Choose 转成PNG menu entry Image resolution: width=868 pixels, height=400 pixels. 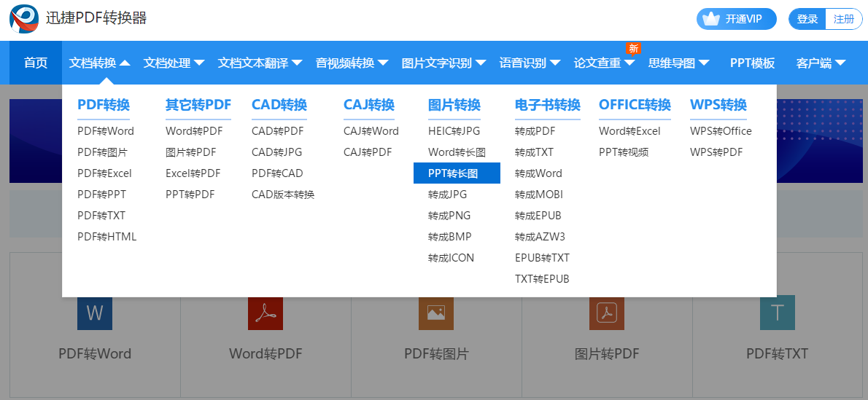(x=449, y=215)
